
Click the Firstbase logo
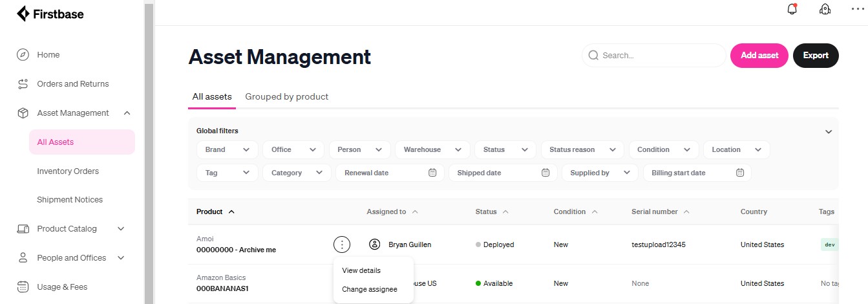coord(50,14)
